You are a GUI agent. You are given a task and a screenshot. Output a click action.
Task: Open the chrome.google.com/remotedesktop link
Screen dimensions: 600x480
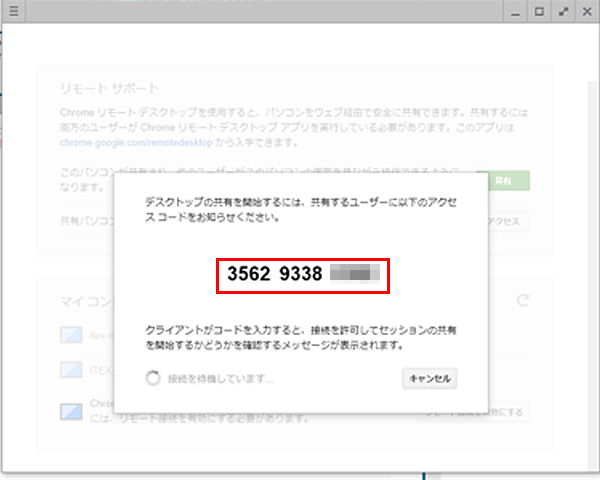117,144
